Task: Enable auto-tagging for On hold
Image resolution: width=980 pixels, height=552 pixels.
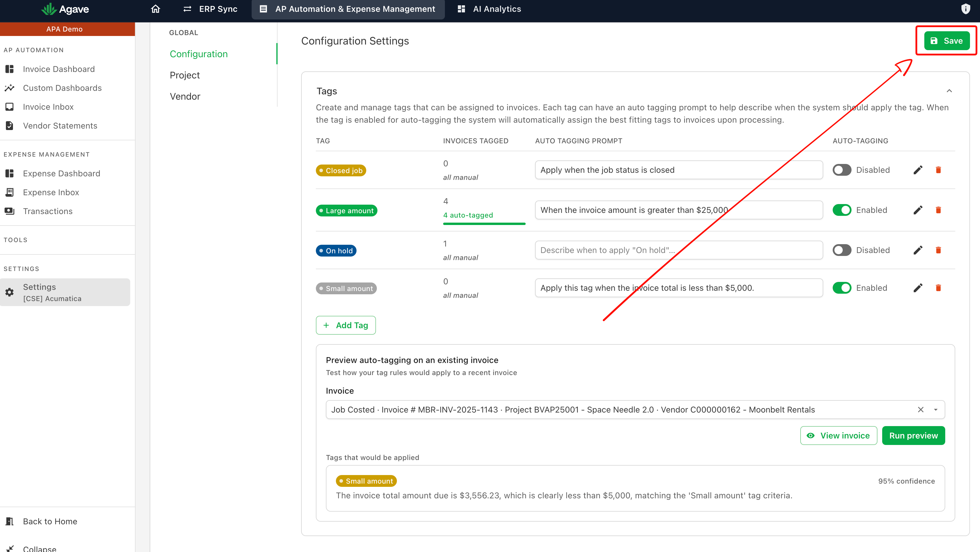Action: [x=842, y=250]
